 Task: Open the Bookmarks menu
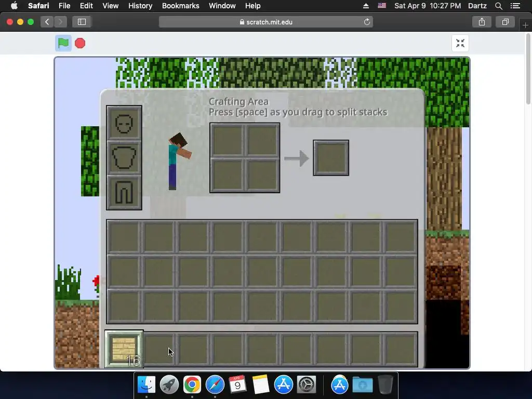coord(180,6)
